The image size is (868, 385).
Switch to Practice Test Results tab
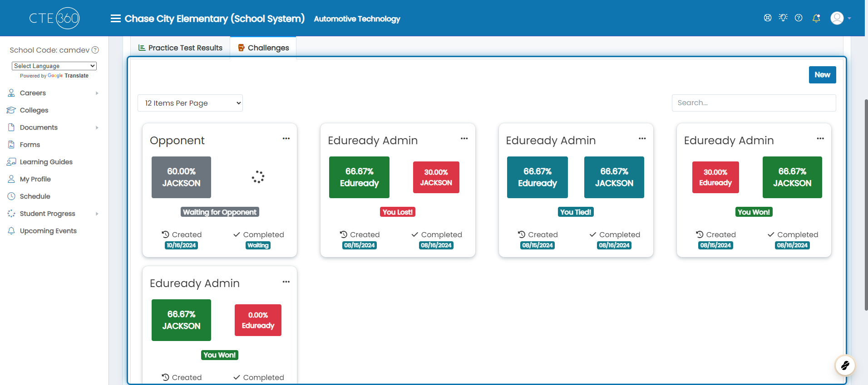(x=180, y=48)
